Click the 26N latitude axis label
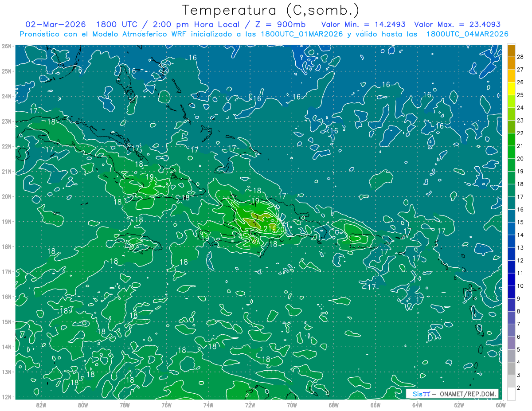 6,46
